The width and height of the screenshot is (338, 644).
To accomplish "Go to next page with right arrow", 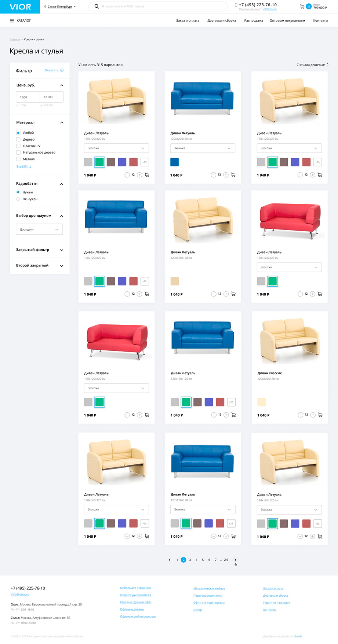I will tap(235, 560).
